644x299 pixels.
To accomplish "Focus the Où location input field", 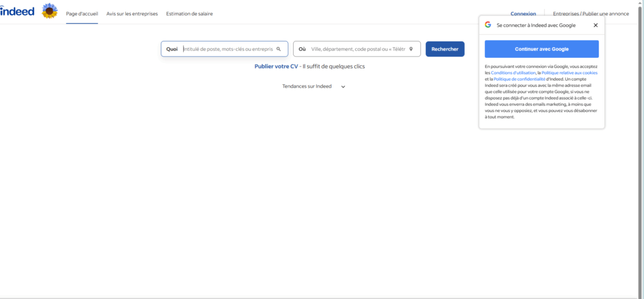I will (357, 49).
